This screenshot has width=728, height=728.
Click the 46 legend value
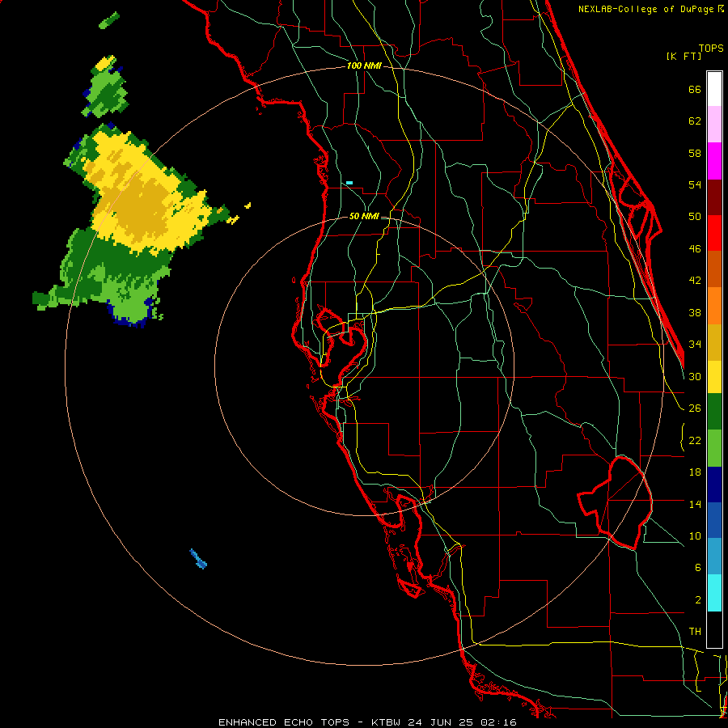point(695,249)
